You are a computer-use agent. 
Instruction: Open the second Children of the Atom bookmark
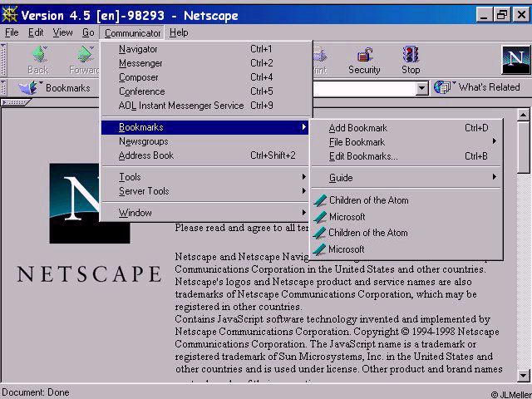click(406, 233)
